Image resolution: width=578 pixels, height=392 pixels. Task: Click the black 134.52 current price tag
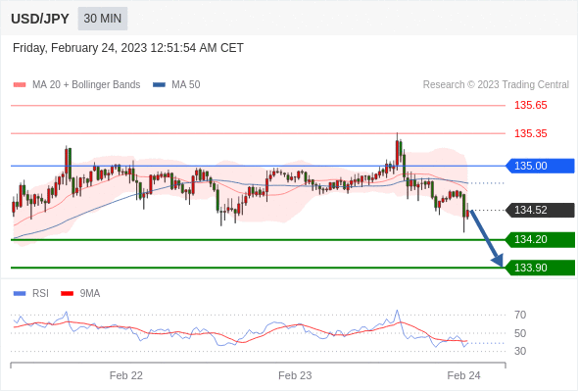click(x=540, y=210)
